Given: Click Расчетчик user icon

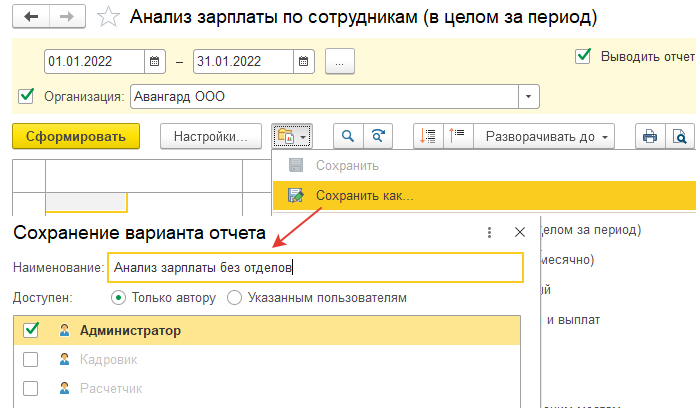Looking at the screenshot, I should pos(64,388).
